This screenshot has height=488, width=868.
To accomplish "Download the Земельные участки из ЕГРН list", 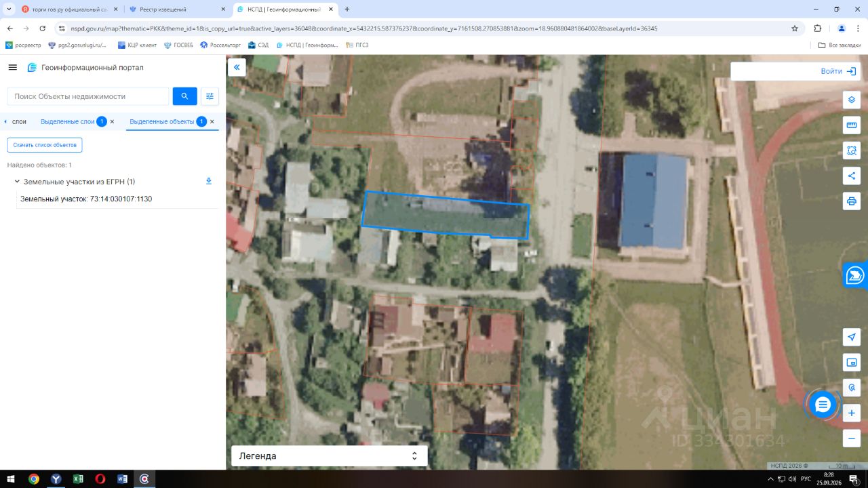I will pyautogui.click(x=209, y=181).
